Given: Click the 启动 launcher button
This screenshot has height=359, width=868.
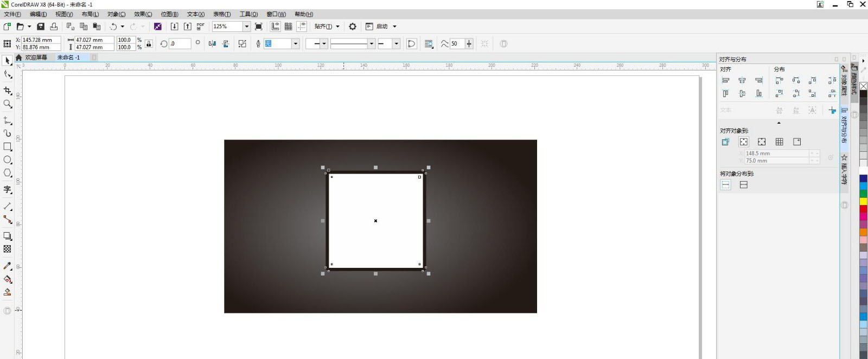Looking at the screenshot, I should 381,27.
